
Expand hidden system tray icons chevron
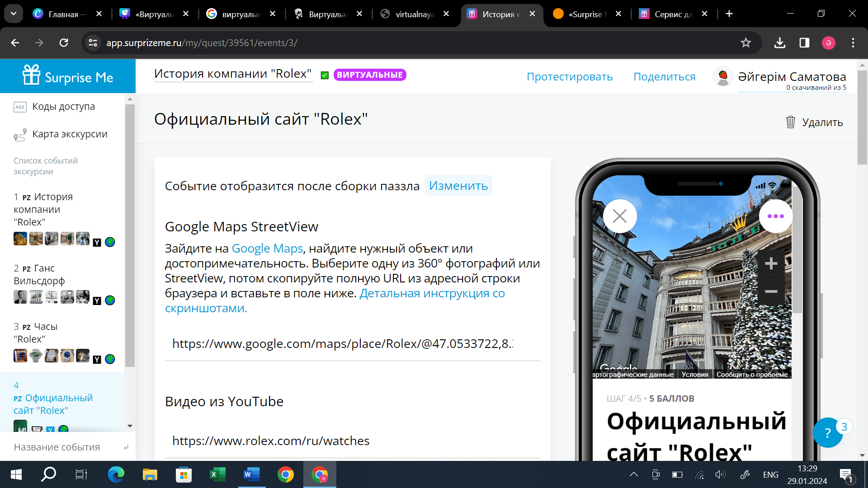[633, 474]
